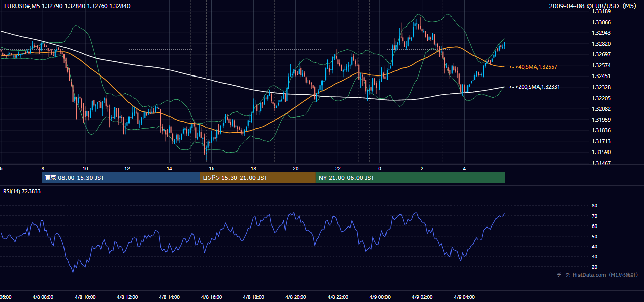The width and height of the screenshot is (644, 302).
Task: Click hour tick 4 under the price chart
Action: click(x=465, y=169)
